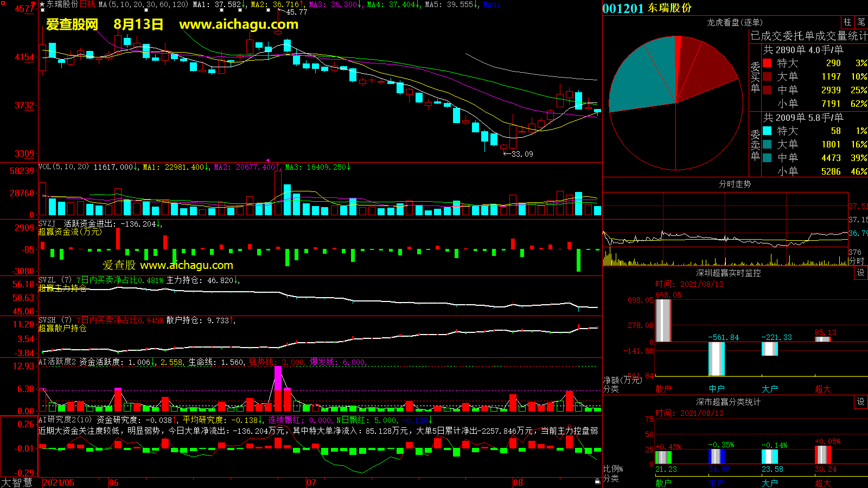This screenshot has width=868, height=488.
Task: Click the 大智慧 logo in bottom-left corner
Action: [17, 483]
